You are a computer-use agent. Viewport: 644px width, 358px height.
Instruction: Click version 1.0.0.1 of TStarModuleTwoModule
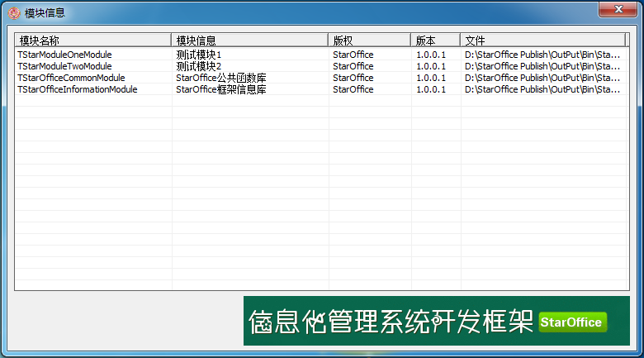(431, 66)
